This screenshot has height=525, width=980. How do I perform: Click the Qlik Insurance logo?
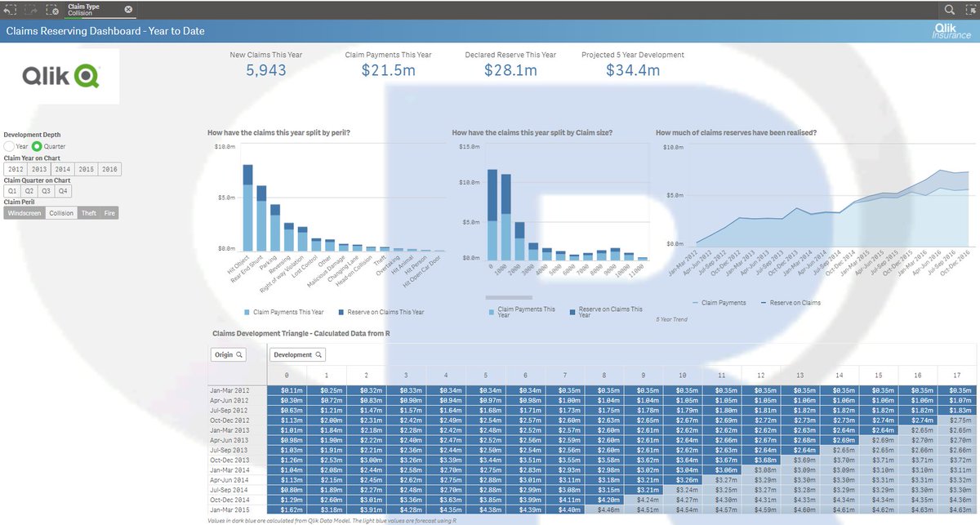click(x=952, y=31)
